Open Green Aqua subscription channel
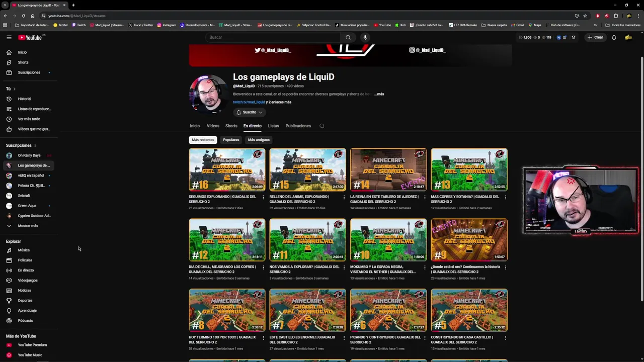Viewport: 644px width, 362px height. [x=27, y=206]
